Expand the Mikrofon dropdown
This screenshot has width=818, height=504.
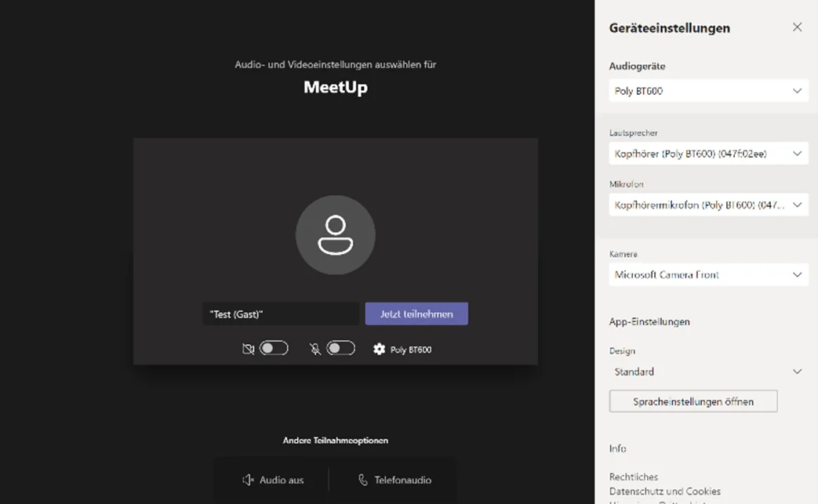tap(708, 205)
